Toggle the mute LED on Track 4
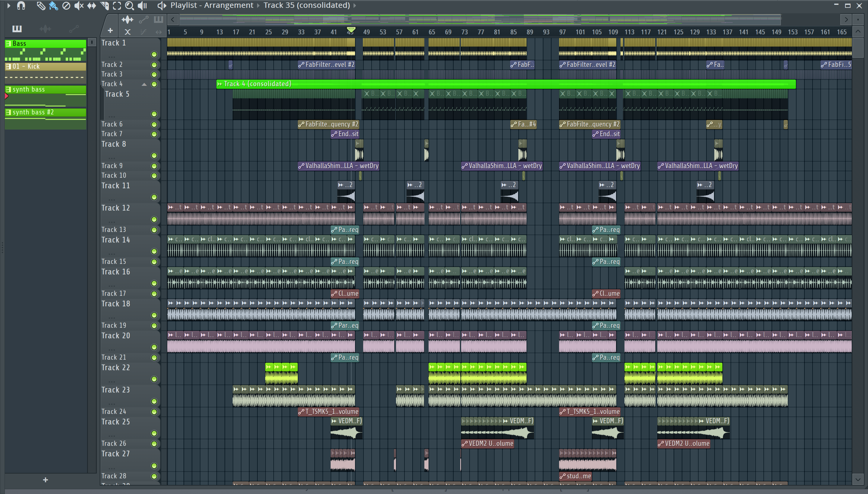Viewport: 868px width, 494px height. point(154,84)
